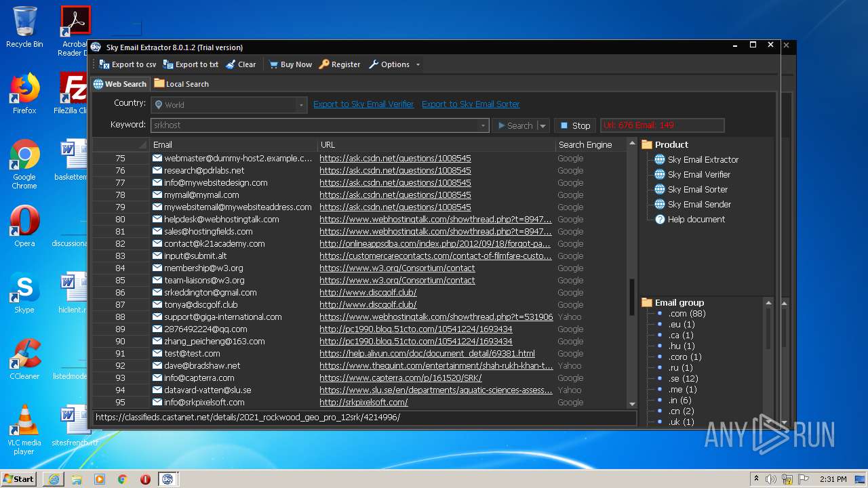Open Internet Explorer from the taskbar
This screenshot has width=868, height=488.
(x=54, y=479)
